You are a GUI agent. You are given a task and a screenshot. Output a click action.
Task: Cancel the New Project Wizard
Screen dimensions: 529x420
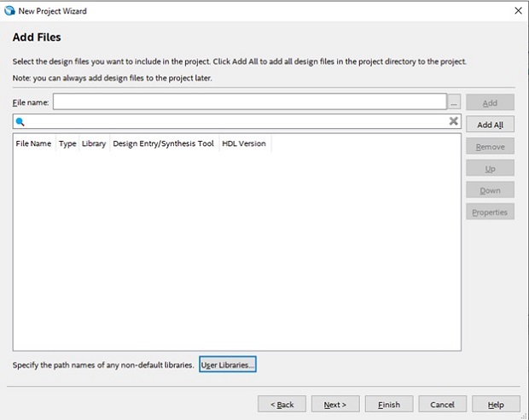(442, 405)
